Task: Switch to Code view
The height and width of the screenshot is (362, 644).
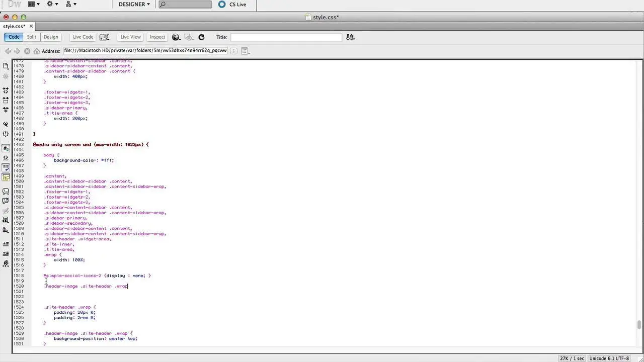Action: [x=14, y=37]
